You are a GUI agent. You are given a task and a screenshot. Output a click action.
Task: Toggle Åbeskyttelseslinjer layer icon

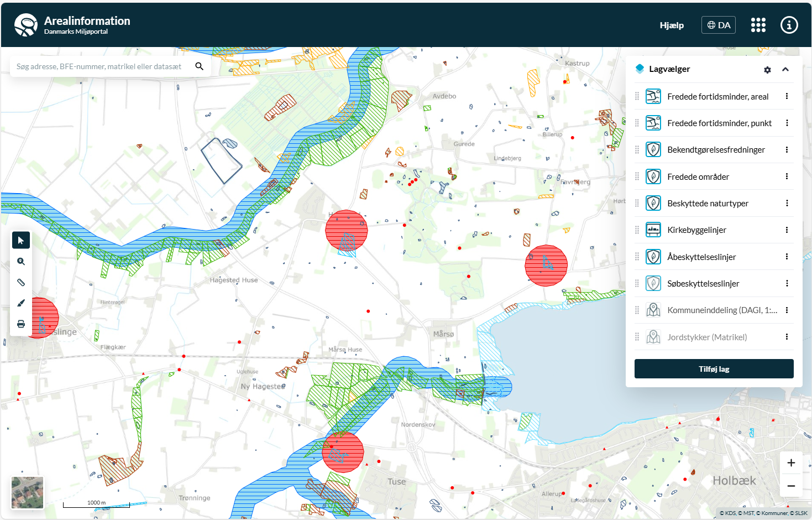[x=653, y=257]
